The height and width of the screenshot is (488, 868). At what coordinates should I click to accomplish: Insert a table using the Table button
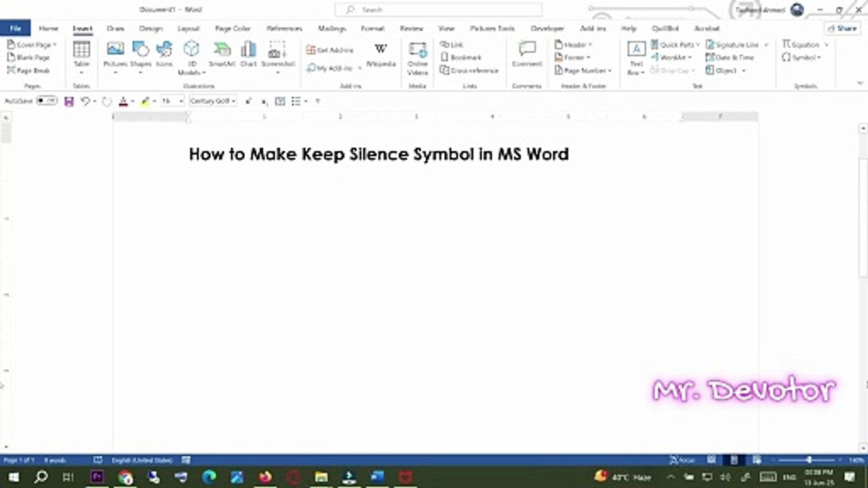[x=81, y=57]
